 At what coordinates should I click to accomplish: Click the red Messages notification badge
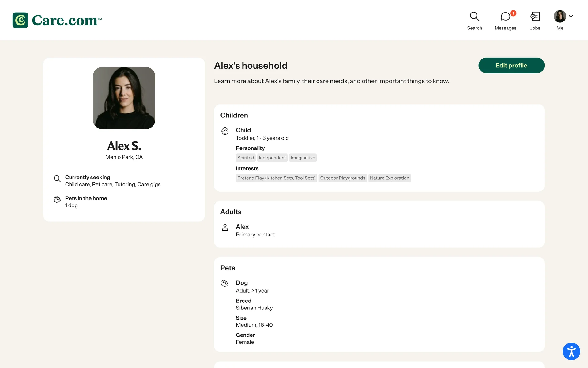tap(513, 13)
